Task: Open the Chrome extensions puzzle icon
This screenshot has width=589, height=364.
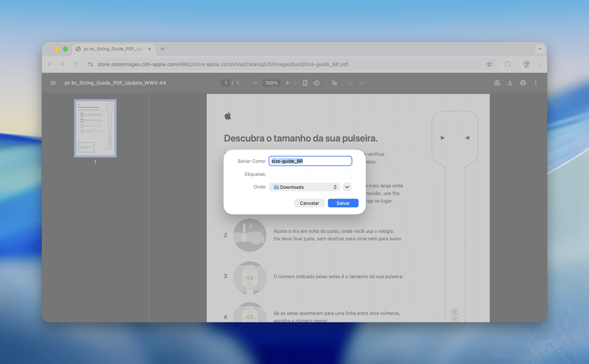Action: [x=507, y=64]
